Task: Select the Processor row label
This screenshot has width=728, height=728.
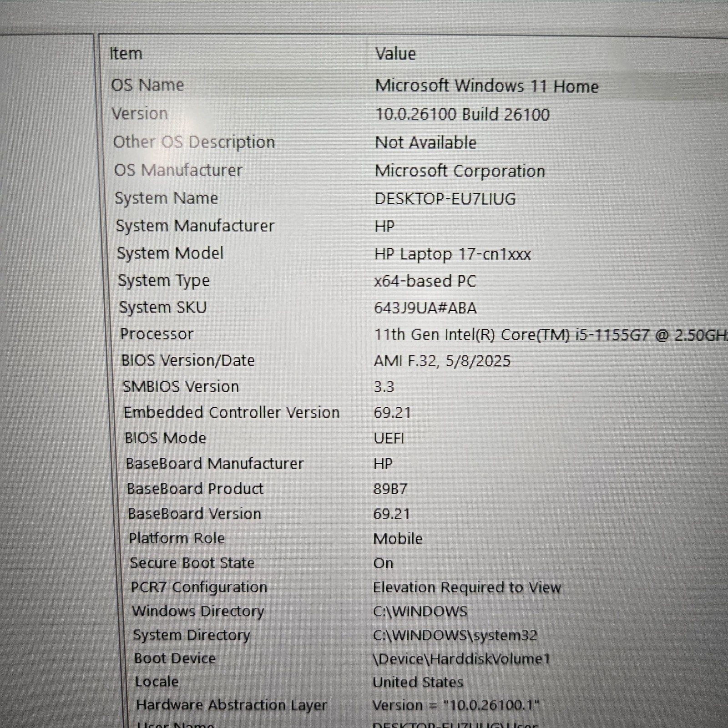Action: pos(157,334)
